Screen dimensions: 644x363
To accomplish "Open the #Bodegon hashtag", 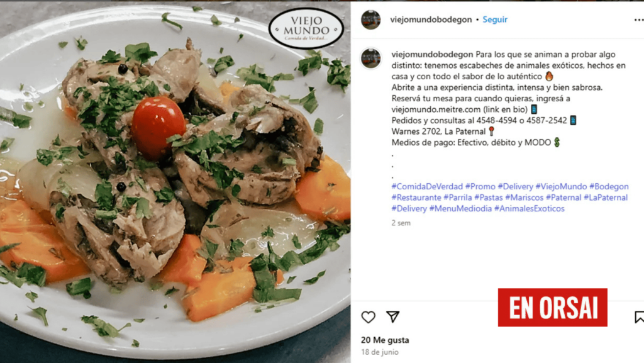I will coord(609,186).
